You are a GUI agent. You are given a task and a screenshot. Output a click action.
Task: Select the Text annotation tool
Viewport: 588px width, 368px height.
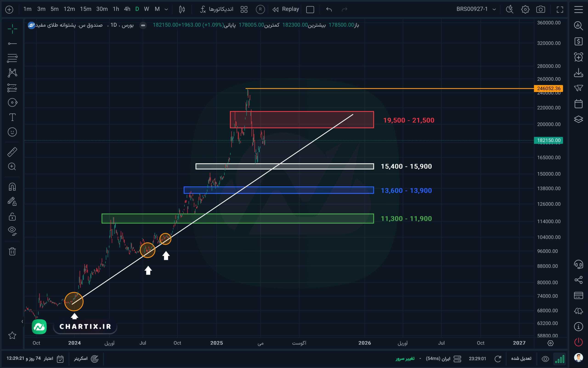tap(12, 117)
